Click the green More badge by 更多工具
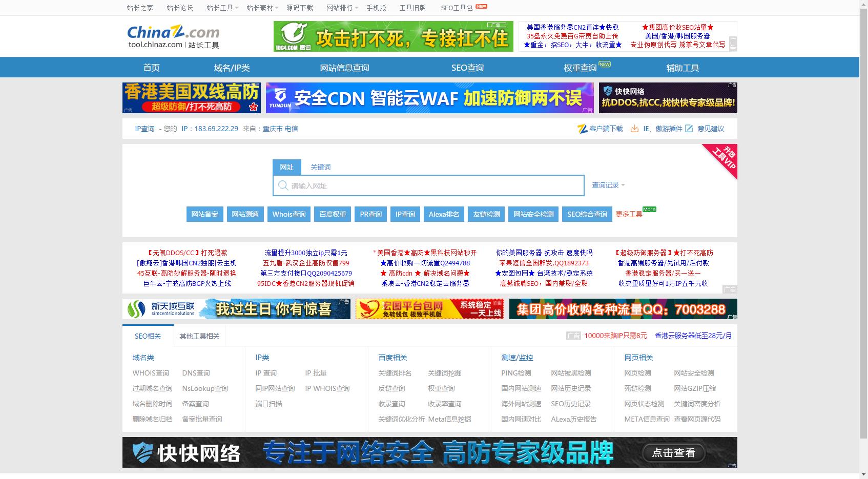 [649, 210]
